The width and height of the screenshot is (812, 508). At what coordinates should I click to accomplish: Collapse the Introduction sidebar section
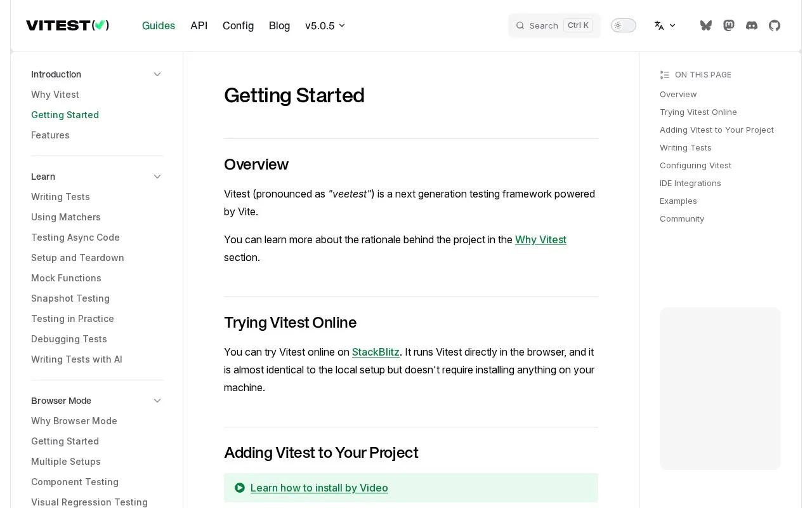click(157, 74)
